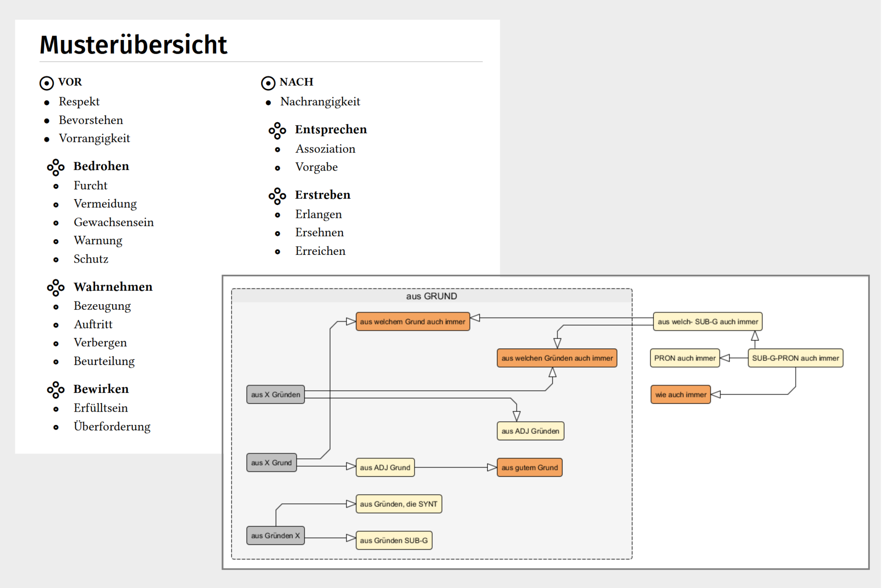The height and width of the screenshot is (588, 882).
Task: Select the 'SUB-G-PRON auch immer' node
Action: pos(795,358)
